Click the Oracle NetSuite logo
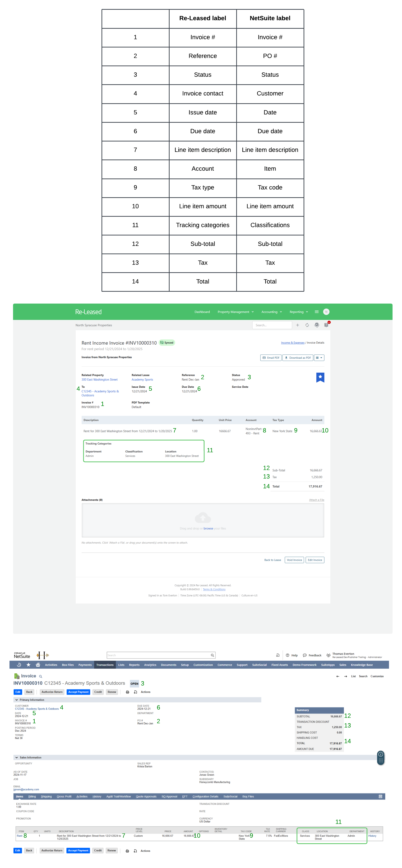This screenshot has height=868, width=402. pyautogui.click(x=22, y=655)
